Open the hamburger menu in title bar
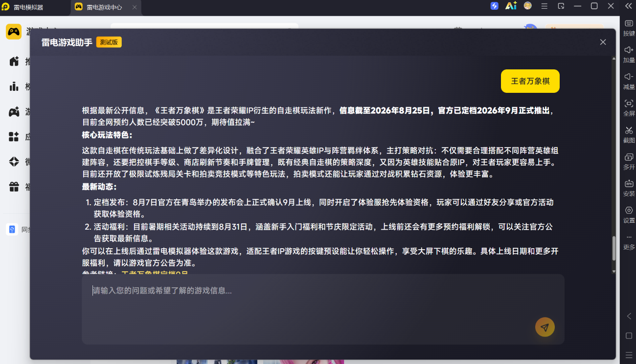The height and width of the screenshot is (364, 636). [545, 6]
